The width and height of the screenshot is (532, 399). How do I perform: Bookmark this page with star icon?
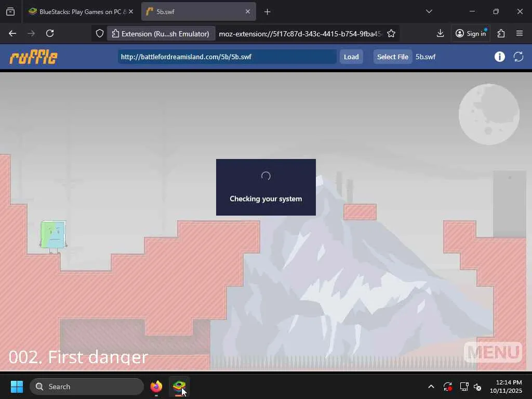391,34
